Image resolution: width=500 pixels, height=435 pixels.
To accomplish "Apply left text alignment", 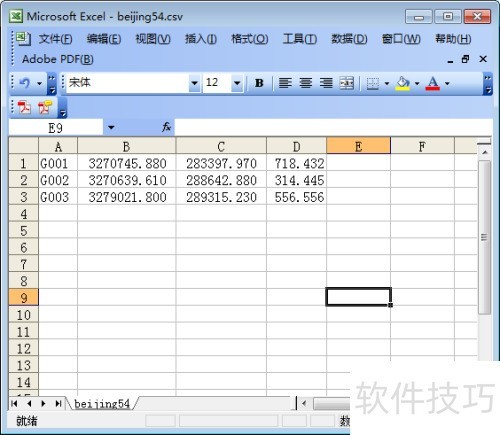I will click(x=285, y=83).
